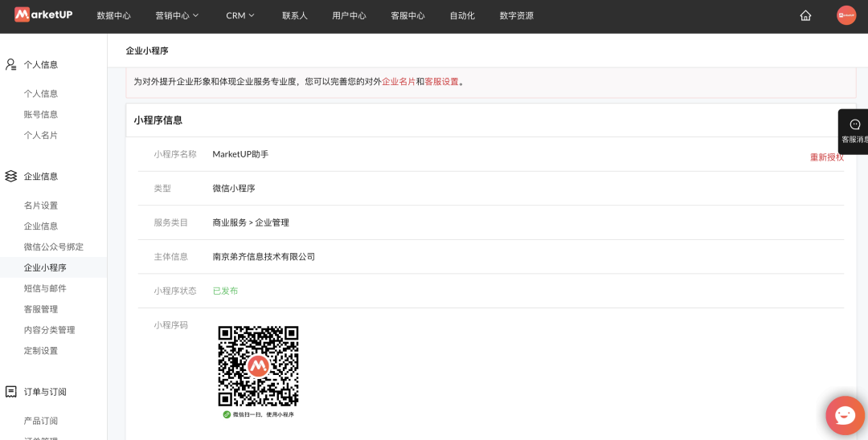Screen dimensions: 868x440
Task: Click the 南京弟齐信息技术有限公司 text
Action: pos(264,256)
